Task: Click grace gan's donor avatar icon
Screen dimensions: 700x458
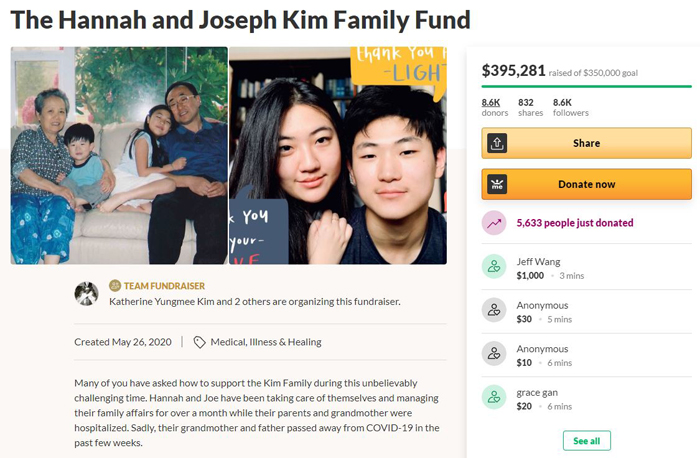Action: pyautogui.click(x=494, y=397)
